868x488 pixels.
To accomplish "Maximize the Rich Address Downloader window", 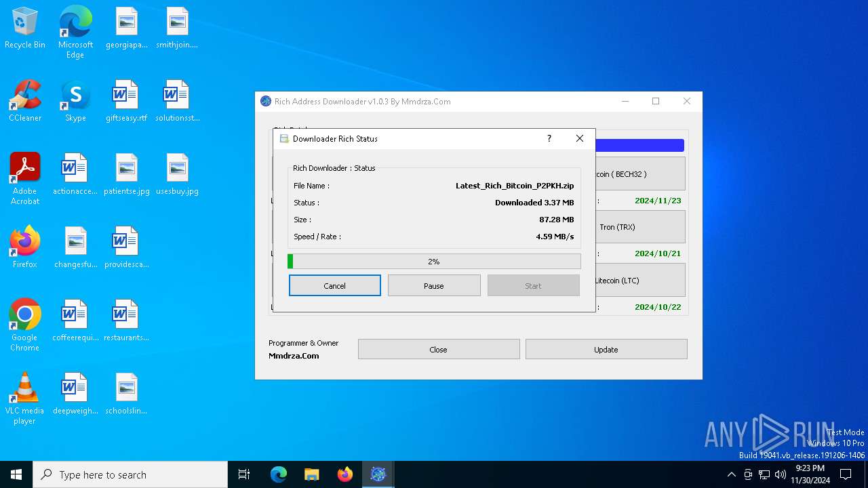I will [x=656, y=101].
